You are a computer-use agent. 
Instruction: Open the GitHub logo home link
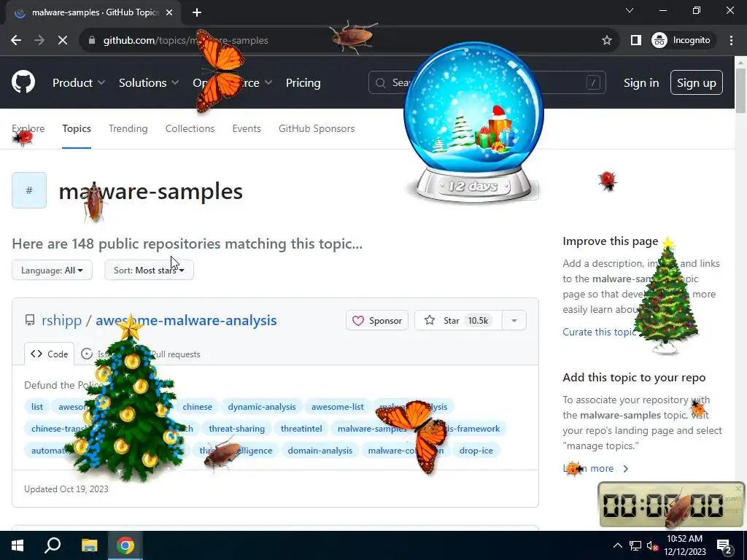click(x=23, y=82)
